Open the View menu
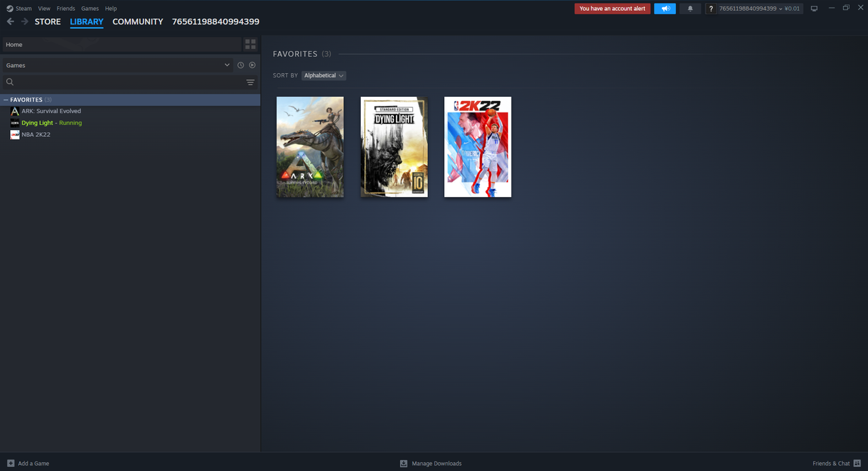868x471 pixels. tap(44, 9)
